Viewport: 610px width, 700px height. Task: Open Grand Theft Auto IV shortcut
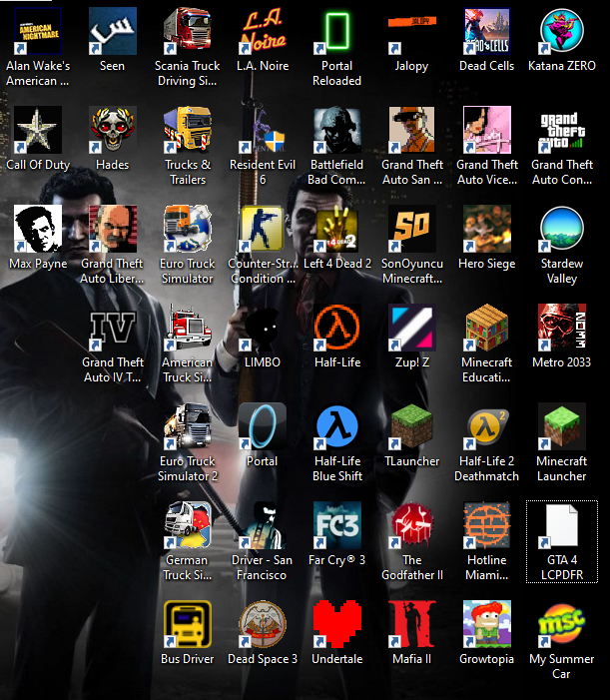pyautogui.click(x=113, y=328)
